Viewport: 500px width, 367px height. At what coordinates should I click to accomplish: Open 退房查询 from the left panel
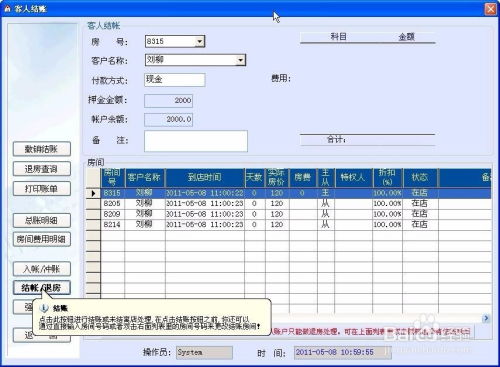point(42,169)
